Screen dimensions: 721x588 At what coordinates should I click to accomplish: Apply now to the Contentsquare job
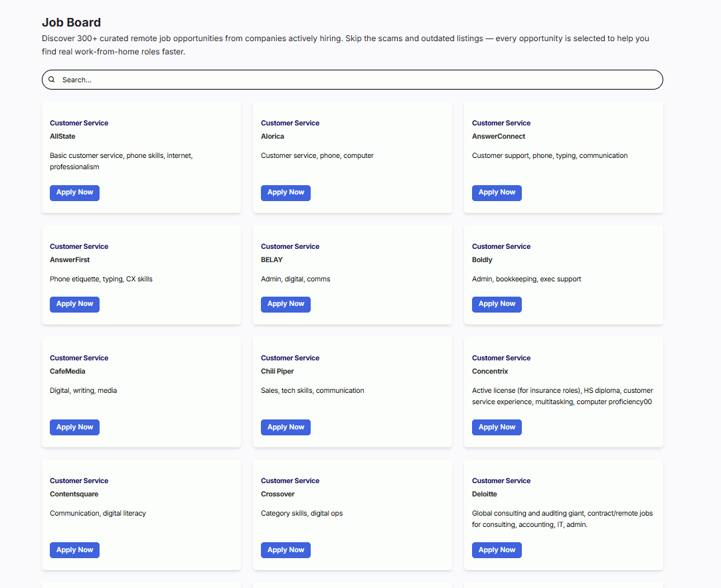(74, 550)
